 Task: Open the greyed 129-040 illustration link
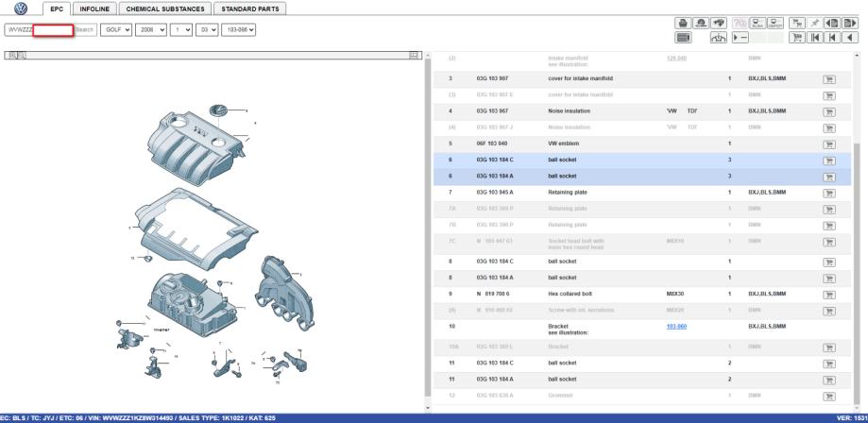(676, 59)
